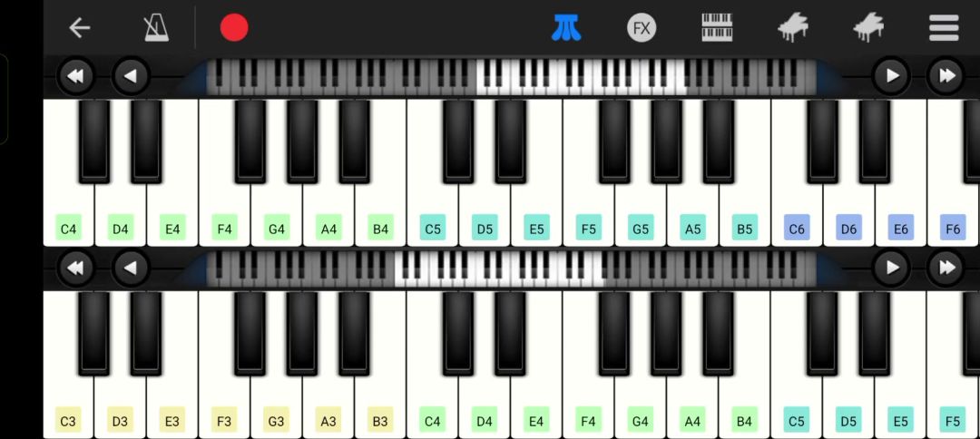This screenshot has width=980, height=439.
Task: Shift upper keyboard one key left
Action: [130, 76]
